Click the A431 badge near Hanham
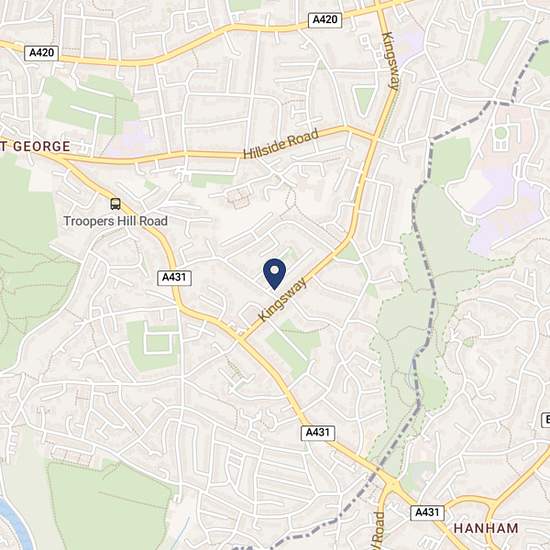The width and height of the screenshot is (550, 550). coord(427,512)
